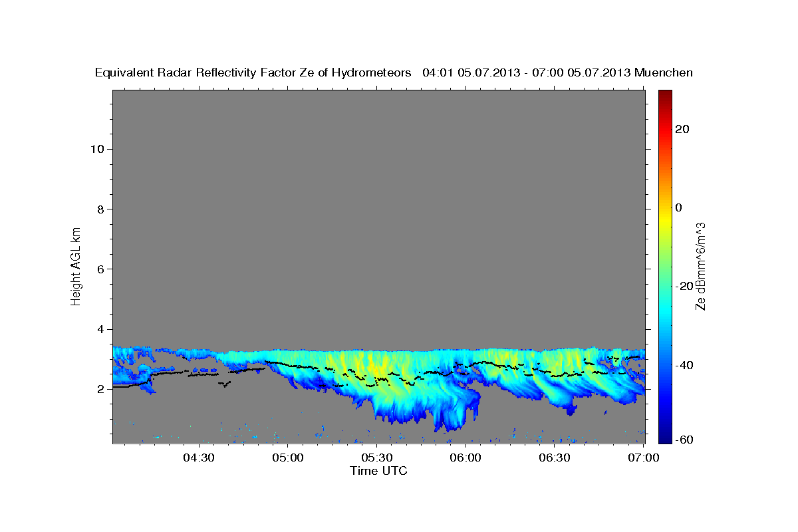Click the colorbar label 'Ze dBmm^6/m^3'

pos(700,266)
